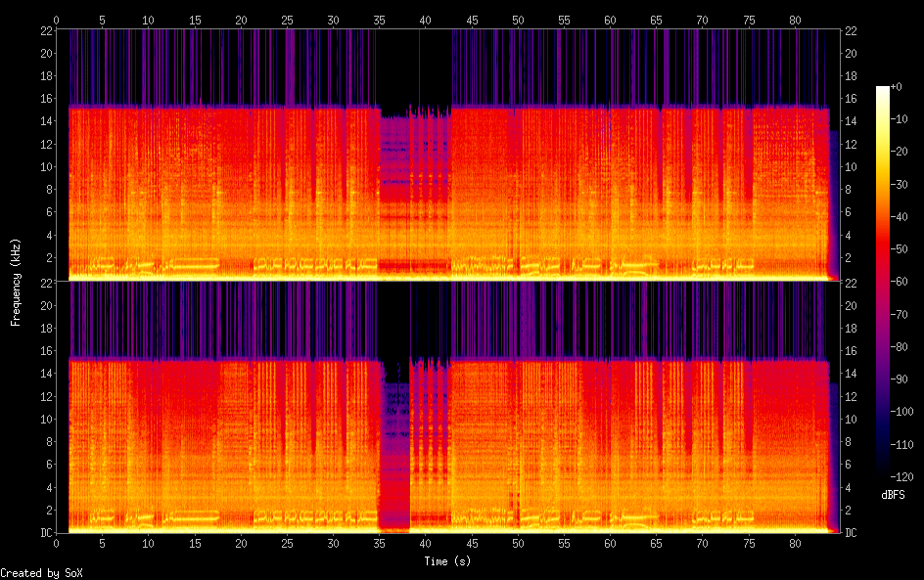
Task: Select the '+0' color scale label
Action: 896,86
